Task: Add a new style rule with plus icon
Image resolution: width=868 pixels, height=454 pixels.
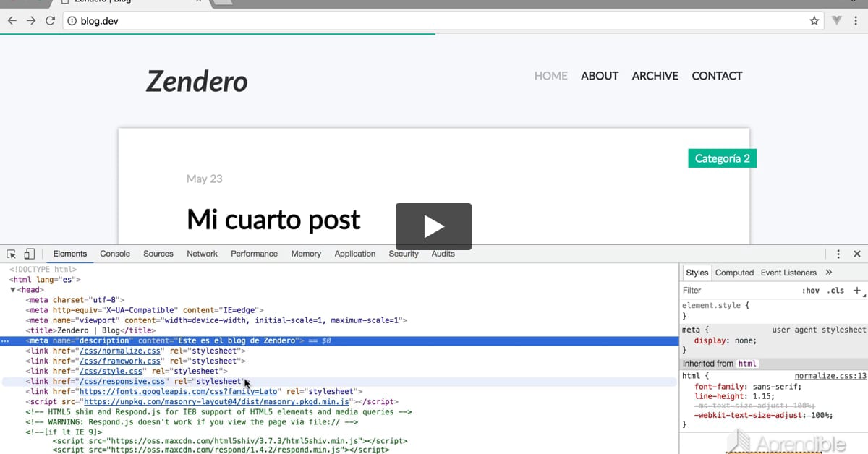Action: [857, 290]
